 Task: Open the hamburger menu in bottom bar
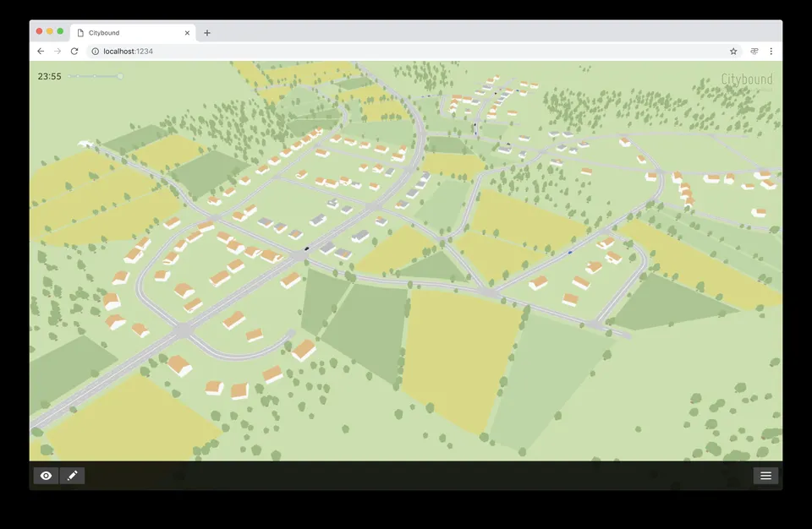tap(765, 476)
